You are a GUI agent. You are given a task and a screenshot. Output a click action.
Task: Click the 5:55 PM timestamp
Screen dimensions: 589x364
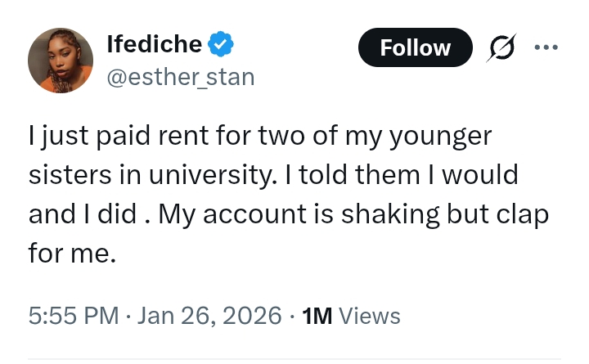click(x=73, y=315)
